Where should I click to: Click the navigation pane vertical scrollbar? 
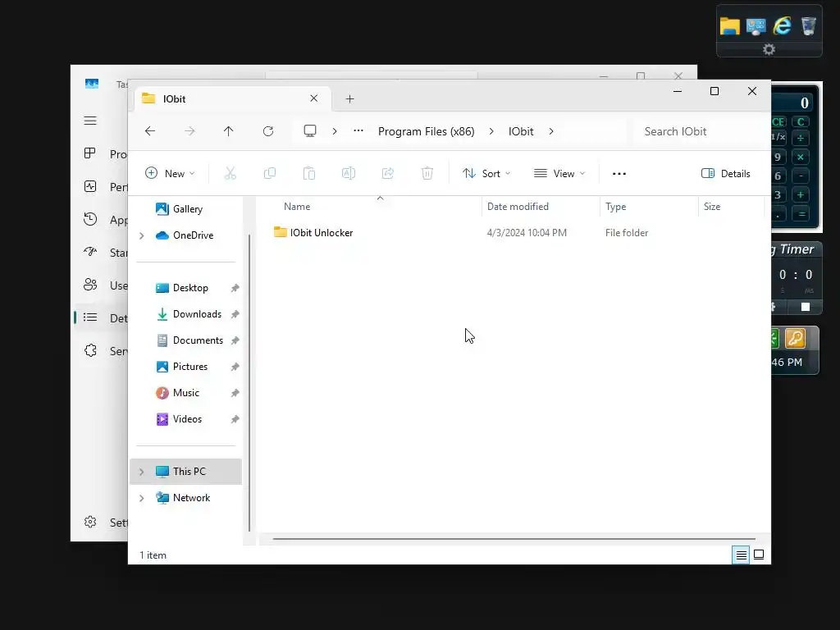(x=249, y=383)
